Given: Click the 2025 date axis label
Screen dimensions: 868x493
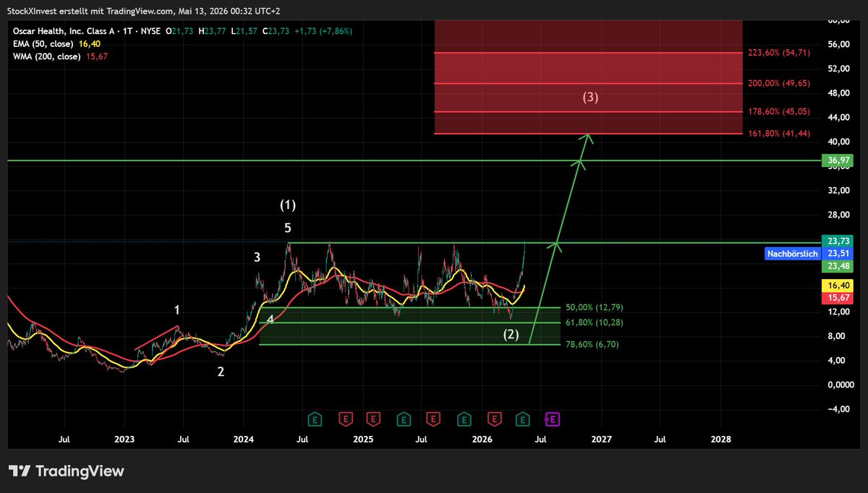Looking at the screenshot, I should [x=363, y=439].
